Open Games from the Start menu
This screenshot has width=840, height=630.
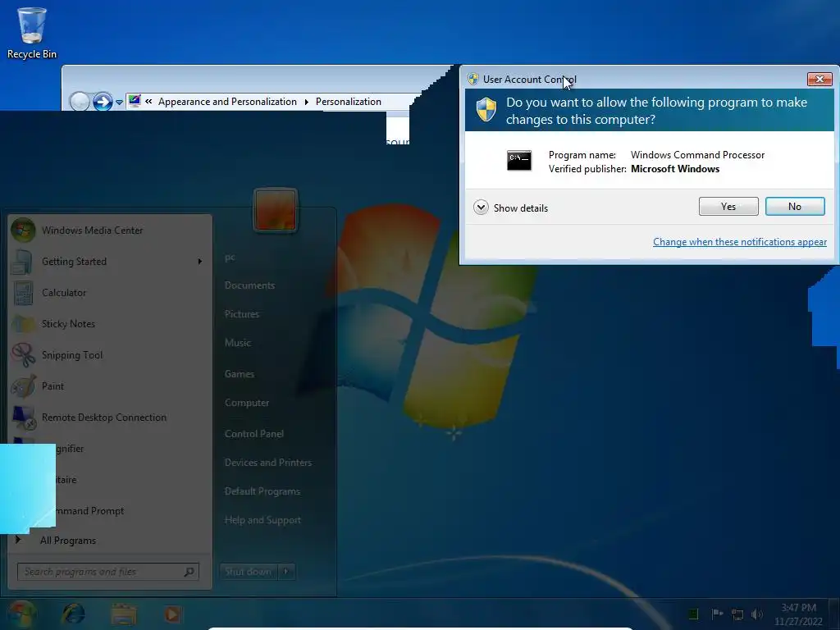click(239, 374)
